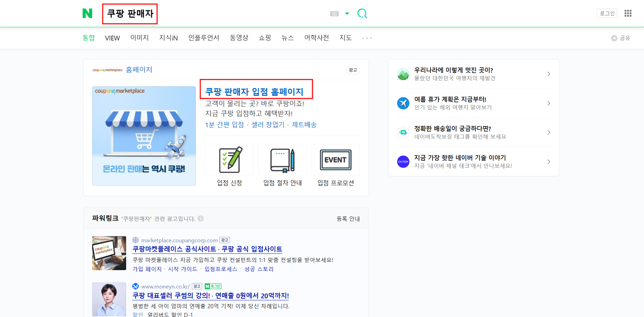Click the 입점 신청 checklist icon

click(x=230, y=160)
